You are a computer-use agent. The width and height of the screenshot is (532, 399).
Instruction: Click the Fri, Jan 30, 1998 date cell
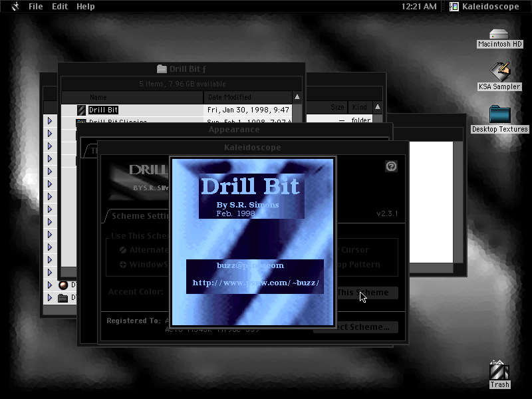(x=248, y=110)
